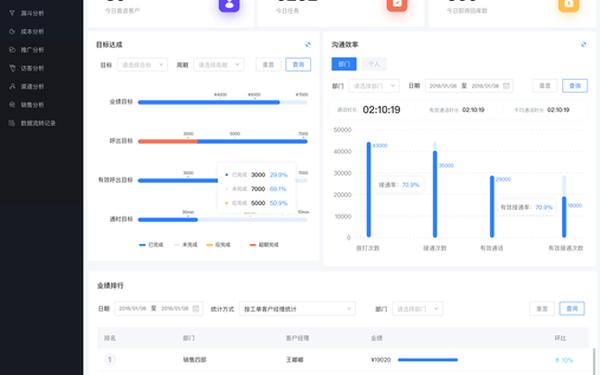Image resolution: width=600 pixels, height=375 pixels.
Task: Switch to 部门 tab in 沟通效率
Action: (x=344, y=64)
